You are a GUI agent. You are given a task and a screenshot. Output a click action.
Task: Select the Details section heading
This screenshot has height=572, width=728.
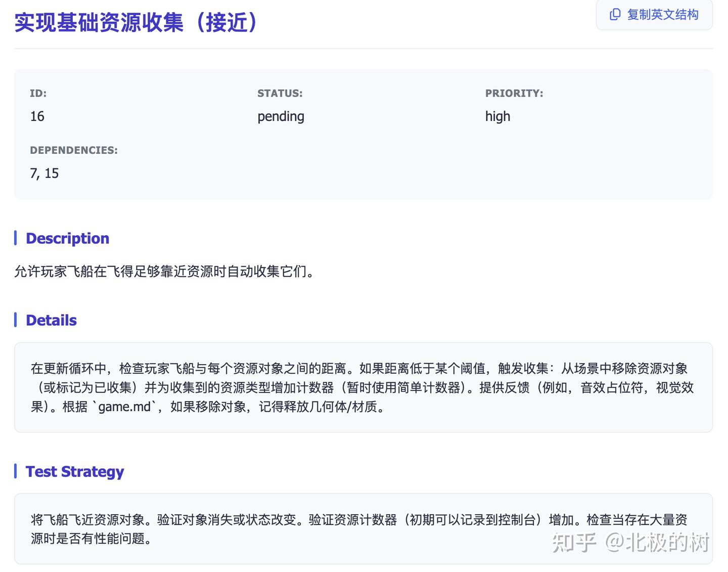pyautogui.click(x=51, y=320)
